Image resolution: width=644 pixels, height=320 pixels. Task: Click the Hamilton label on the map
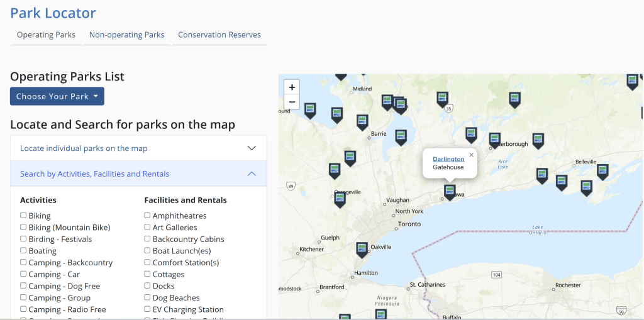366,273
